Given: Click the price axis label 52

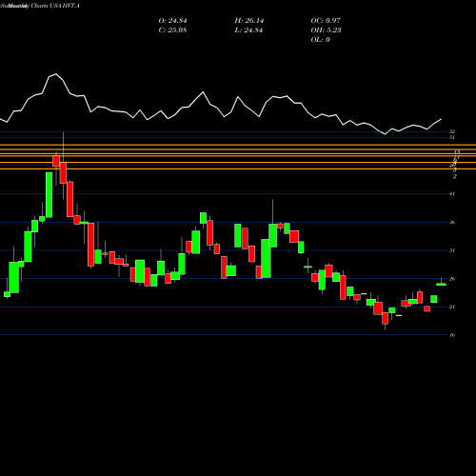Looking at the screenshot, I should tap(452, 131).
